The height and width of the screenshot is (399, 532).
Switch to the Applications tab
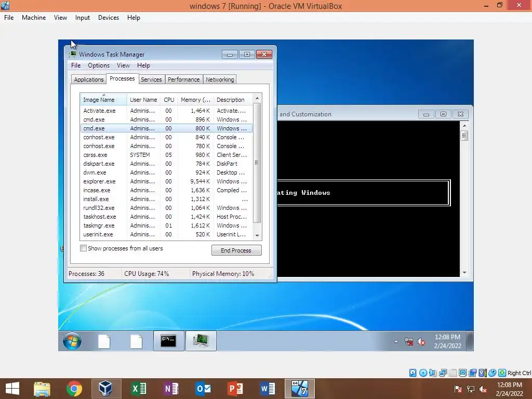point(88,79)
